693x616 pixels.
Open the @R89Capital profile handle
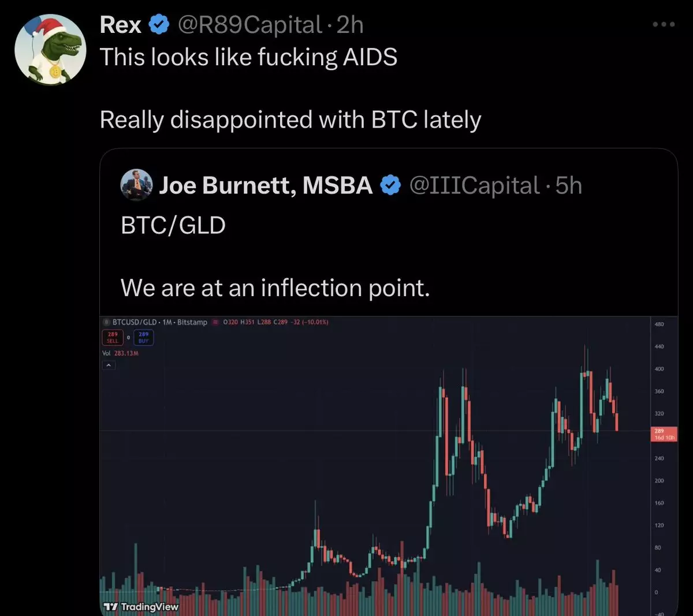point(249,25)
